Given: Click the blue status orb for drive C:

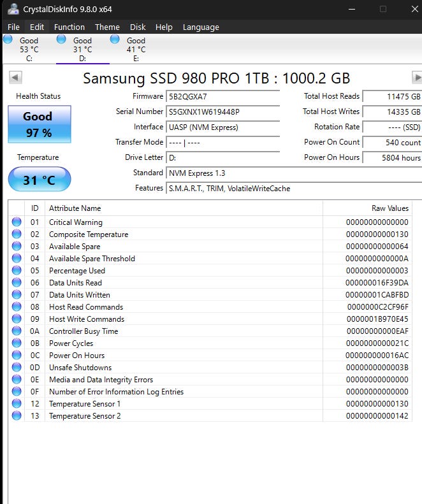Looking at the screenshot, I should [8, 40].
